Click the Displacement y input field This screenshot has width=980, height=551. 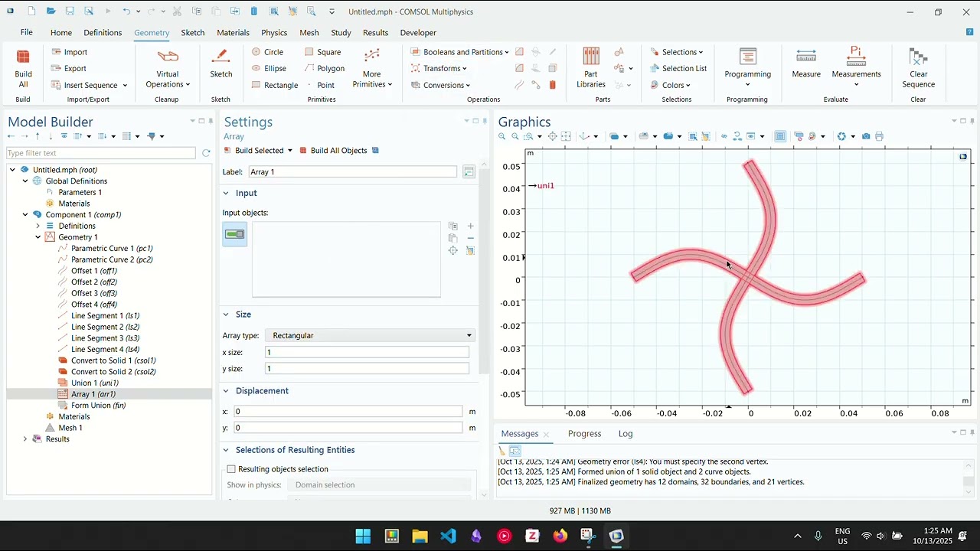click(x=348, y=428)
